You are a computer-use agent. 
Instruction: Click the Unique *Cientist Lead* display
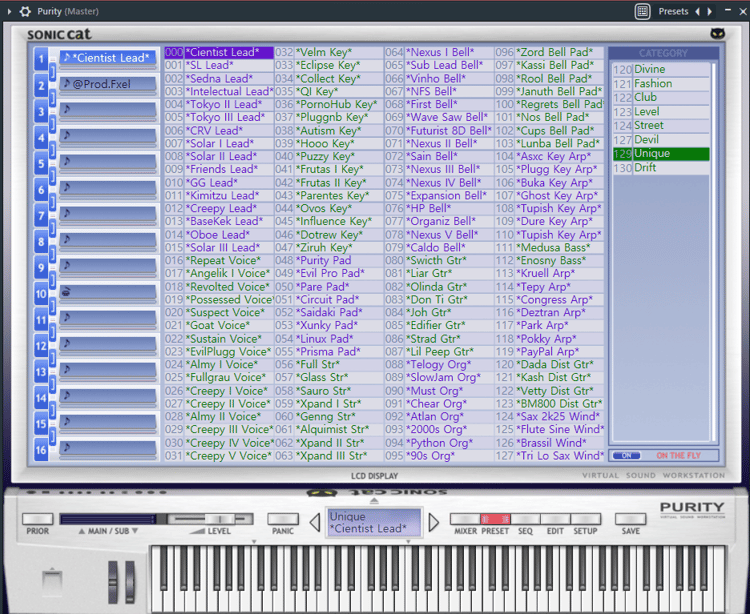(x=374, y=522)
